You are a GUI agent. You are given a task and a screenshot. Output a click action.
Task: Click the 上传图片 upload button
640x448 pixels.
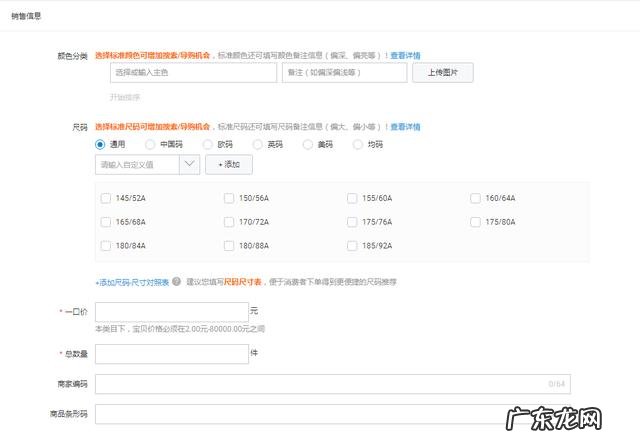(x=443, y=73)
